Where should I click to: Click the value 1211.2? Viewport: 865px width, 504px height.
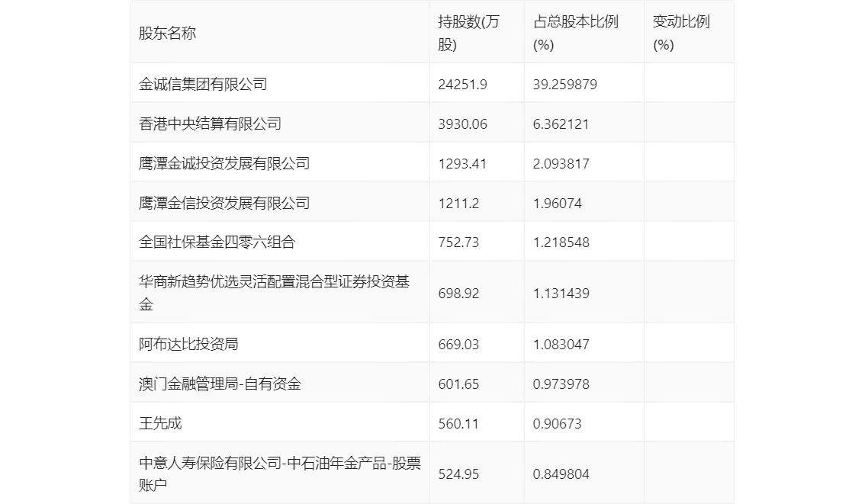coord(458,204)
